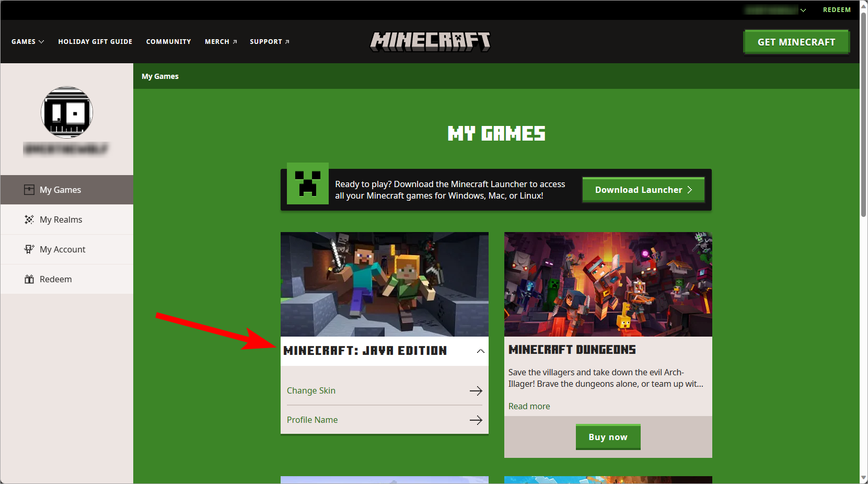Image resolution: width=868 pixels, height=484 pixels.
Task: Click the Get Minecraft button
Action: 796,42
